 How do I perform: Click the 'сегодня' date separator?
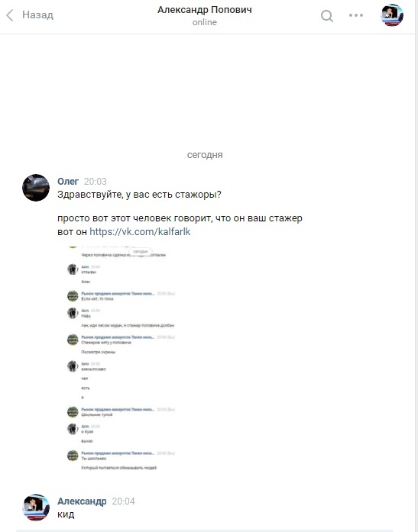[x=205, y=155]
